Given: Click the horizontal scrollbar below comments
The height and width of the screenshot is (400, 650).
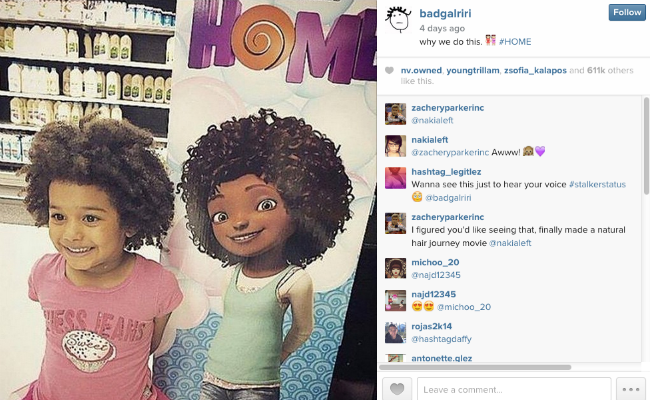Looking at the screenshot, I should [475, 367].
